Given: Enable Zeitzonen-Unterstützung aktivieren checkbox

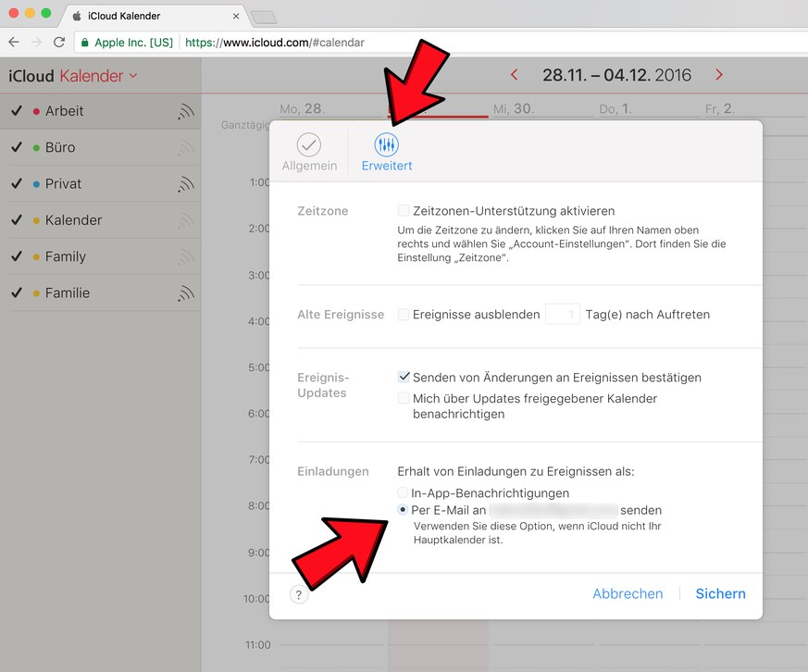Looking at the screenshot, I should tap(404, 210).
